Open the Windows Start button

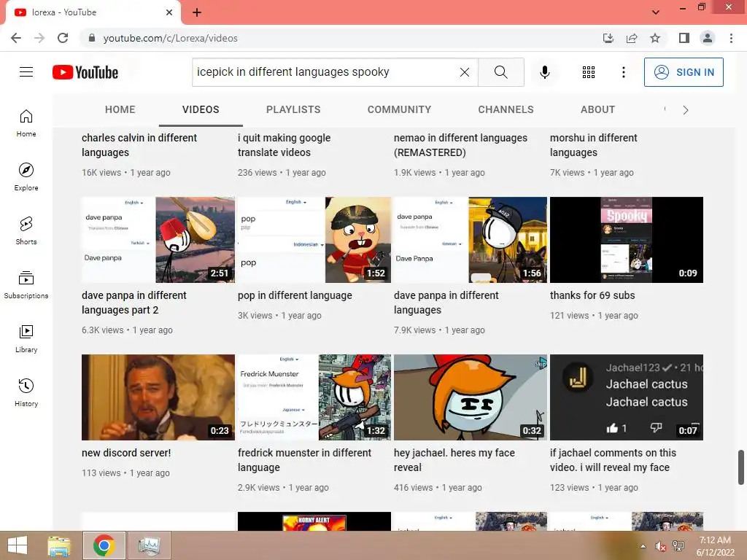click(18, 545)
